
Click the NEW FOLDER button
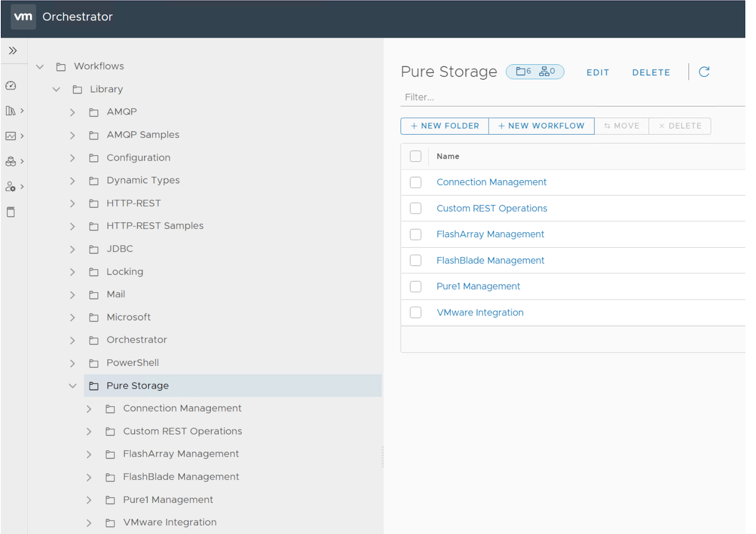click(445, 126)
